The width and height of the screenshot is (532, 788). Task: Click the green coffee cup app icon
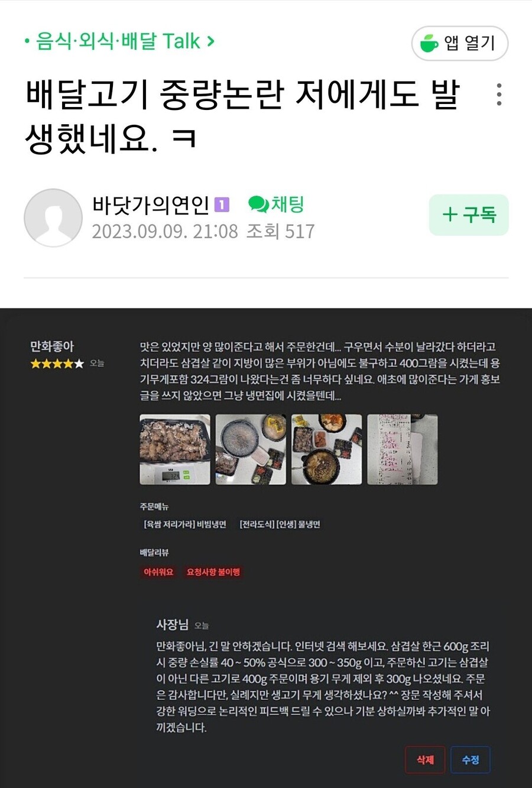[429, 43]
